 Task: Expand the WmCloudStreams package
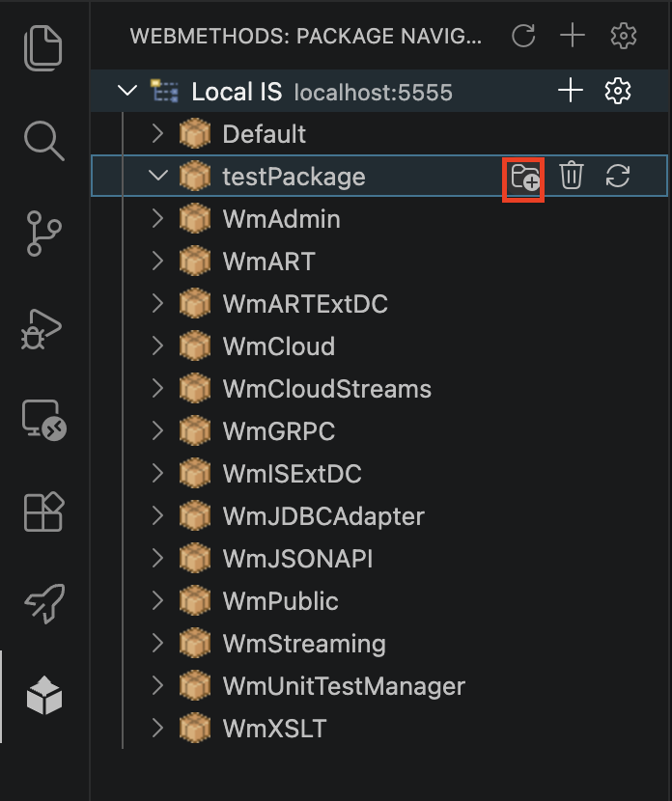[x=158, y=388]
